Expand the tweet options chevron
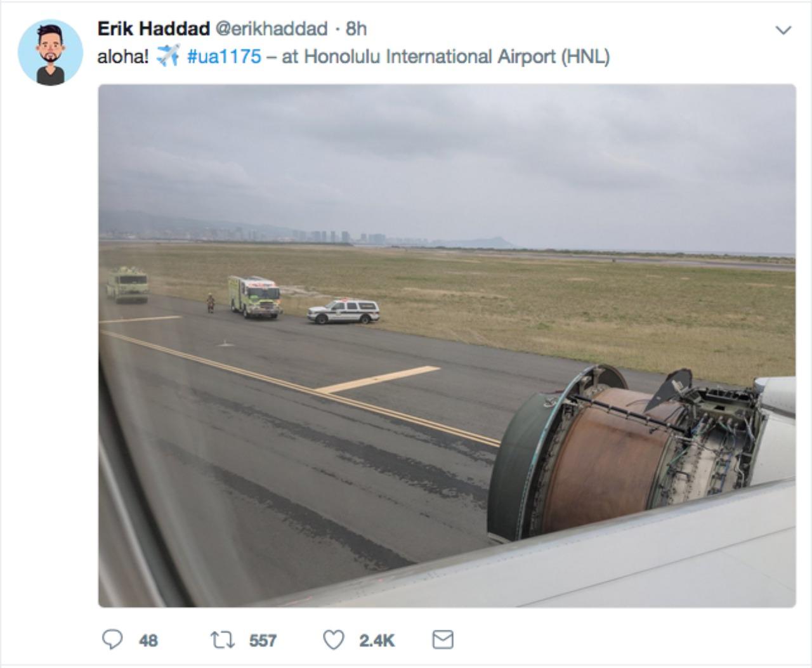 click(784, 30)
